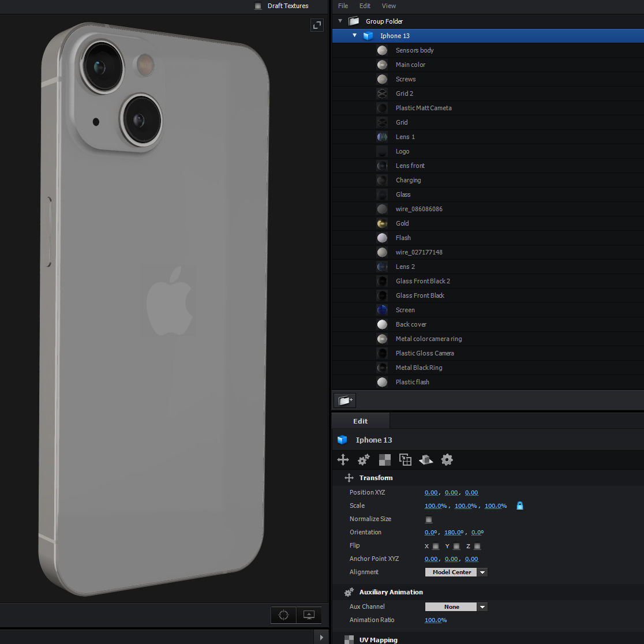Click the settings gear icon in the Edit toolbar

pos(447,459)
